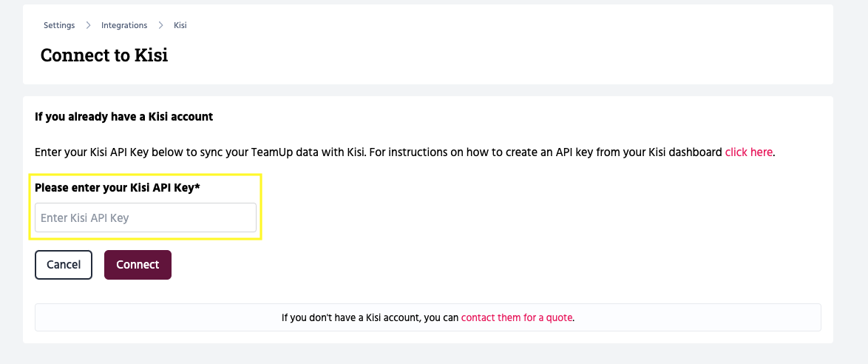The width and height of the screenshot is (868, 364).
Task: Click the Kisi breadcrumb item
Action: tap(180, 25)
